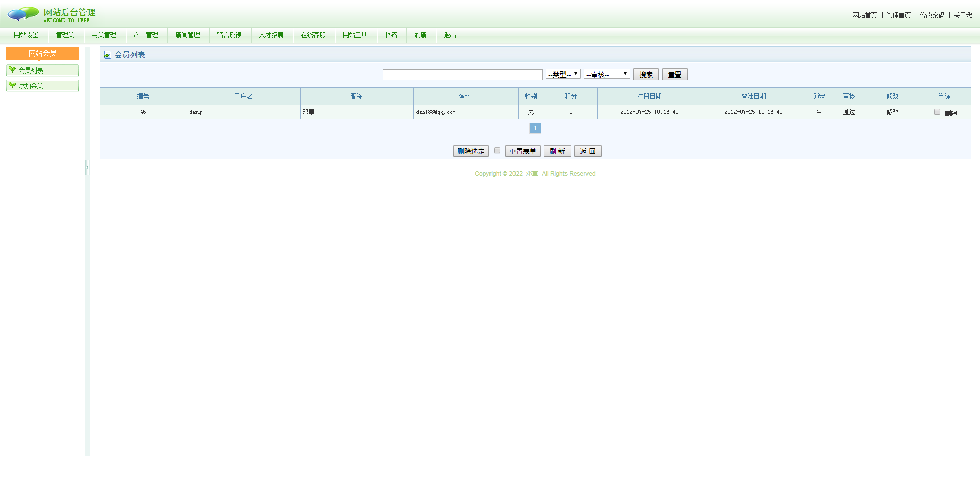This screenshot has height=479, width=980.
Task: Click the 返 回 button
Action: 588,151
